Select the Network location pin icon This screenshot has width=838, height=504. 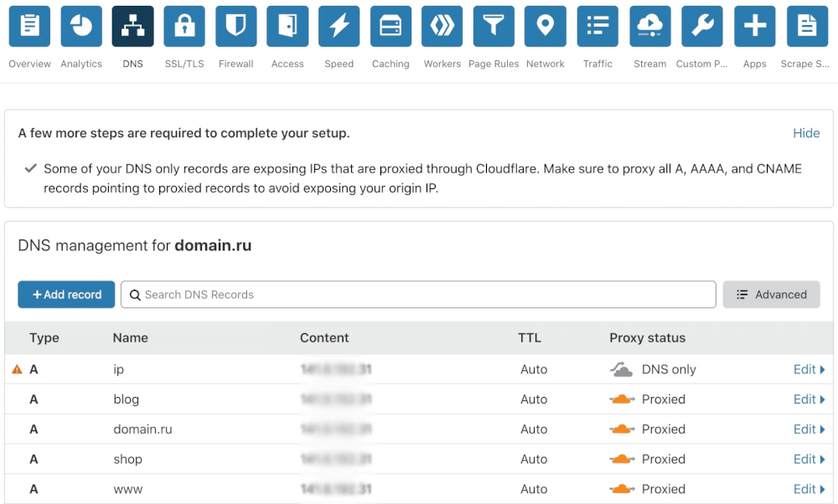546,27
